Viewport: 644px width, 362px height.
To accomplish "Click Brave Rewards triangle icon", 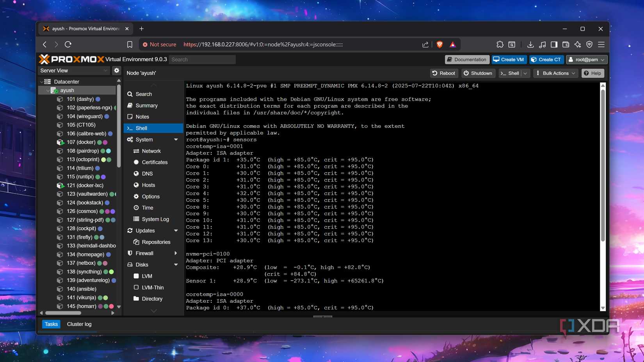I will (x=453, y=44).
